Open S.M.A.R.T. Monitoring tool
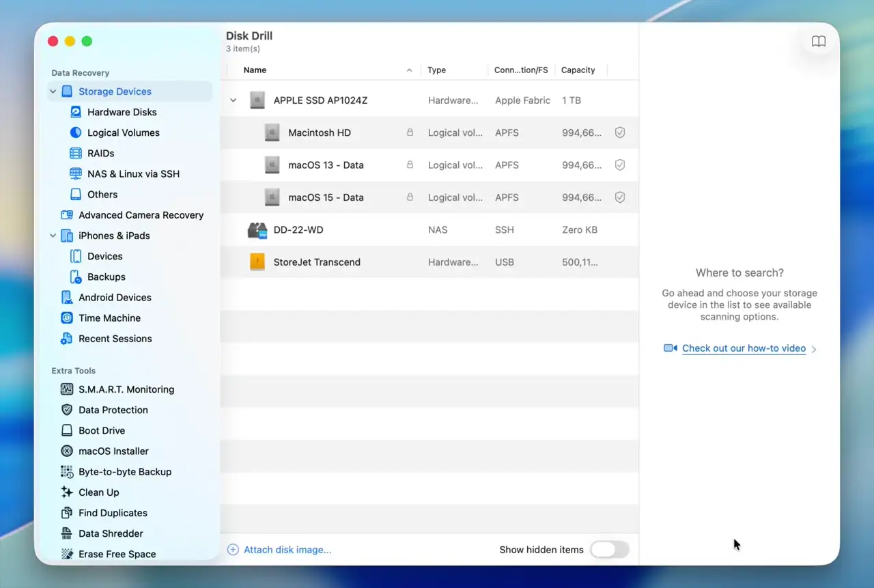 tap(126, 389)
